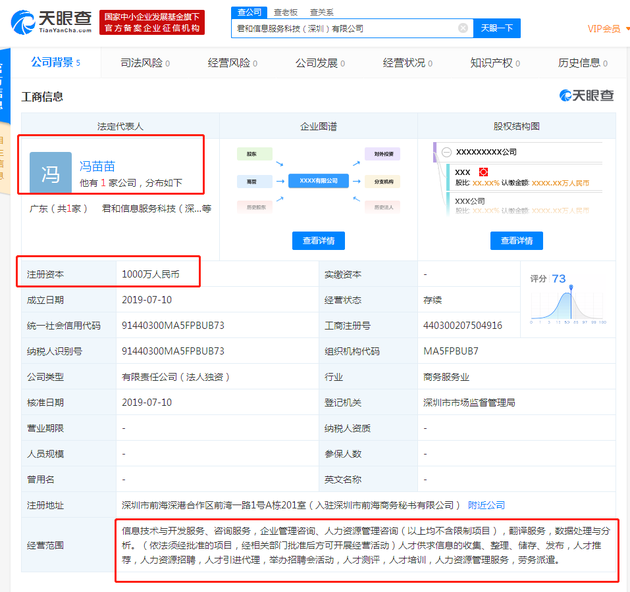Select the 查公司 search tab
The width and height of the screenshot is (630, 592).
247,12
